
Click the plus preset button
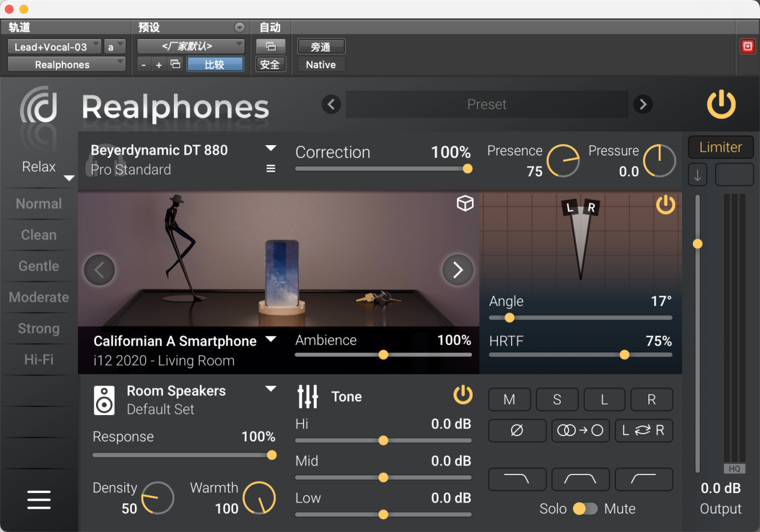159,65
